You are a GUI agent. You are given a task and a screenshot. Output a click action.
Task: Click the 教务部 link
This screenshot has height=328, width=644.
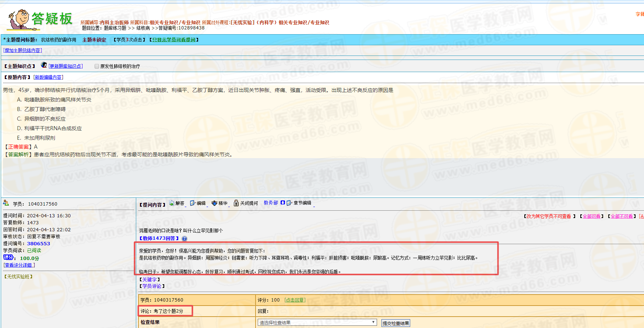click(x=271, y=203)
